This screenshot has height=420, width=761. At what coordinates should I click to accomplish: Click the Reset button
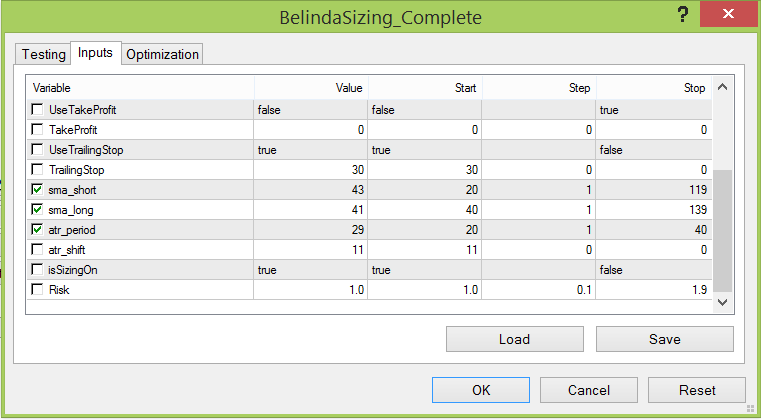click(x=697, y=390)
